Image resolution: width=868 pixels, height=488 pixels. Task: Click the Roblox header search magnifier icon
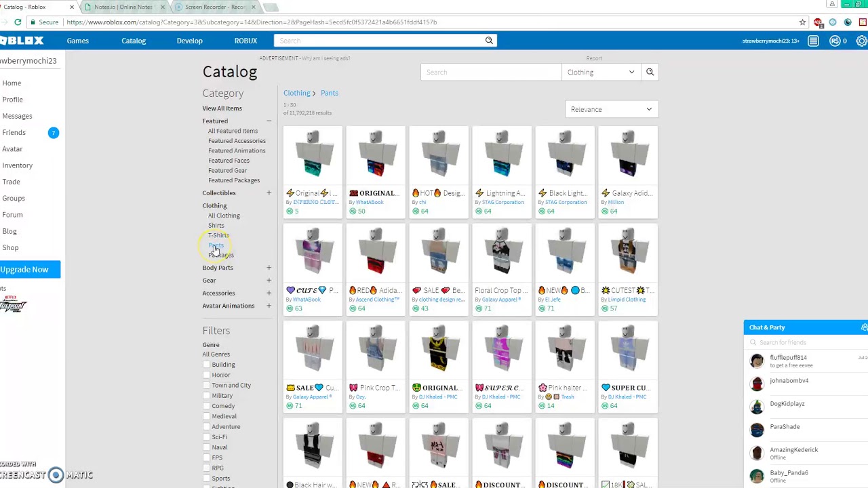click(x=489, y=41)
